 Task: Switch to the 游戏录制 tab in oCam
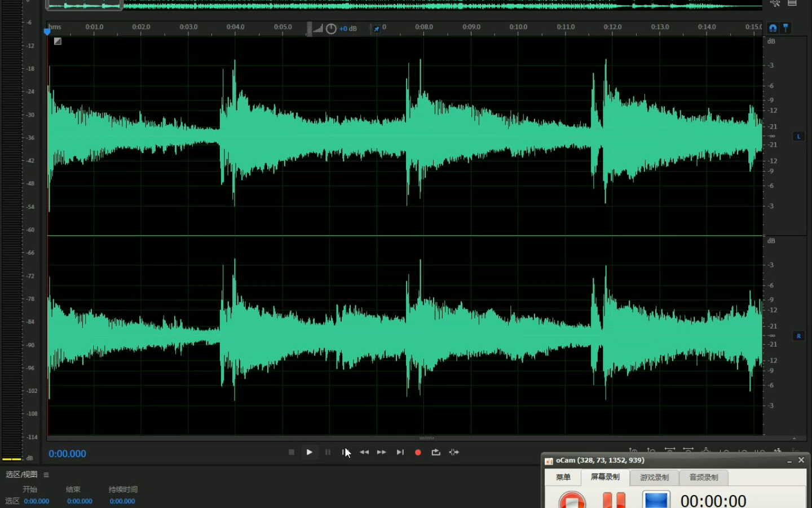click(x=654, y=478)
